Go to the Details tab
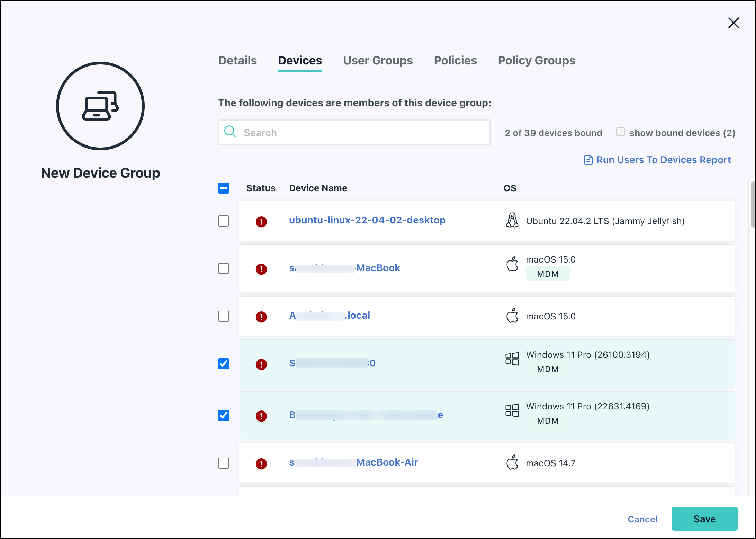756x539 pixels. tap(237, 61)
